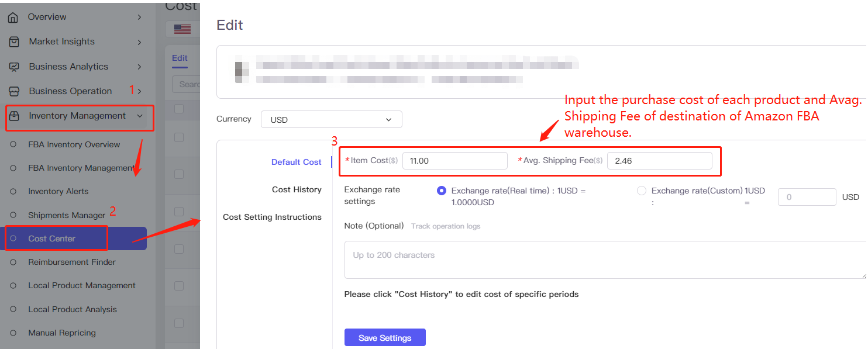Select the custom exchange rate option
The image size is (868, 349).
click(x=642, y=191)
